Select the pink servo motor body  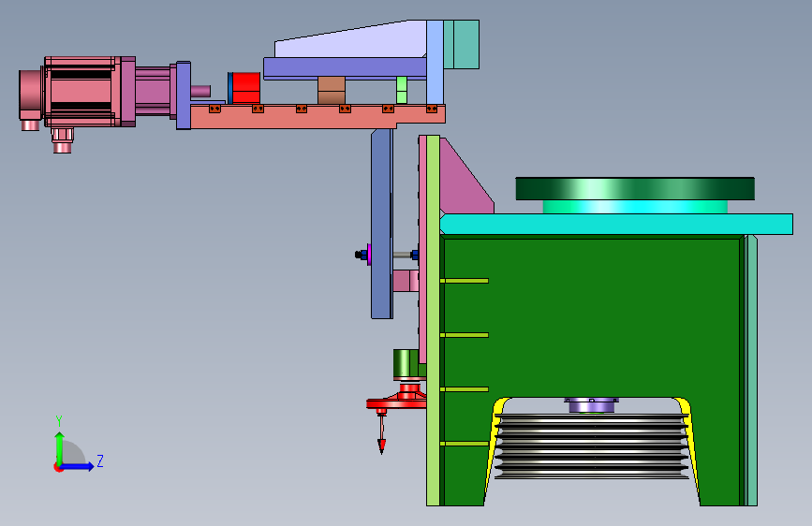coord(81,92)
